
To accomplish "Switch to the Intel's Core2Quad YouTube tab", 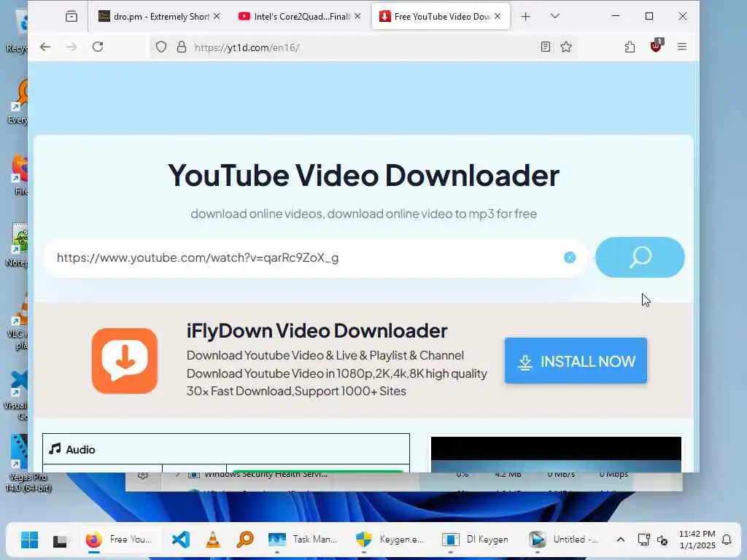I will pos(293,17).
